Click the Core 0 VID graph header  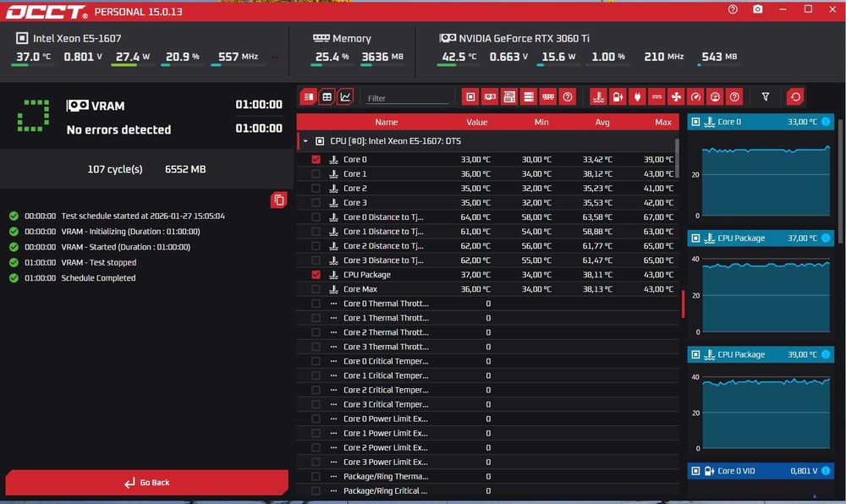(761, 471)
